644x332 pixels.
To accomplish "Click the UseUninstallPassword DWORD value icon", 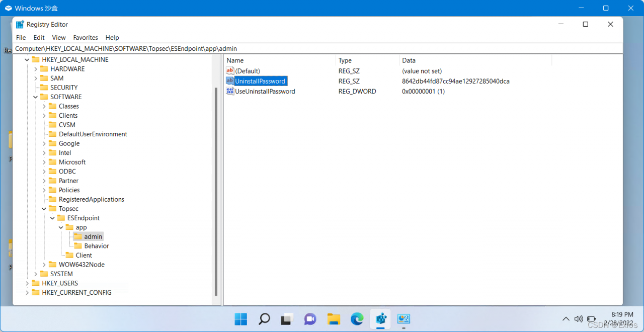I will (x=230, y=91).
